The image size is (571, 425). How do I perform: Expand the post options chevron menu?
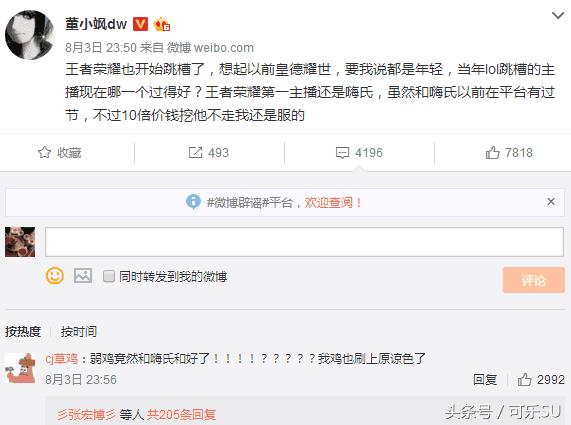pyautogui.click(x=558, y=16)
